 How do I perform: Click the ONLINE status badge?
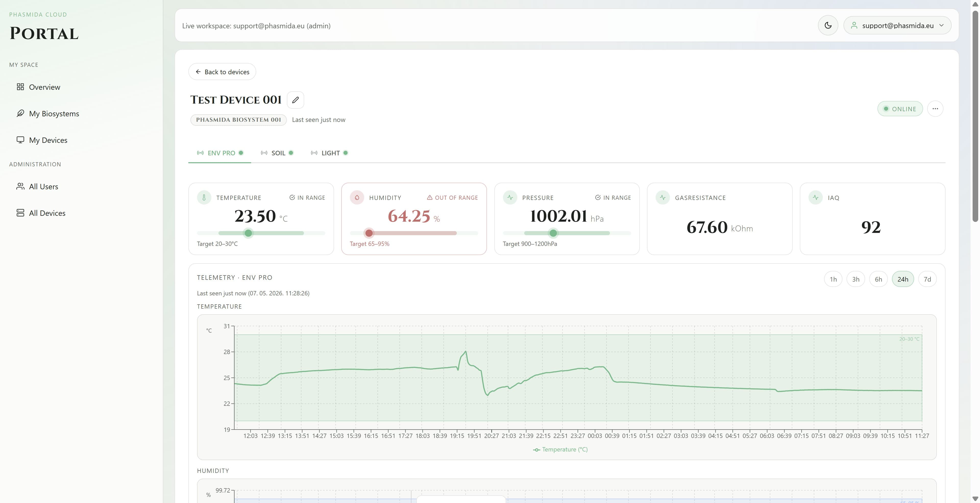click(900, 109)
